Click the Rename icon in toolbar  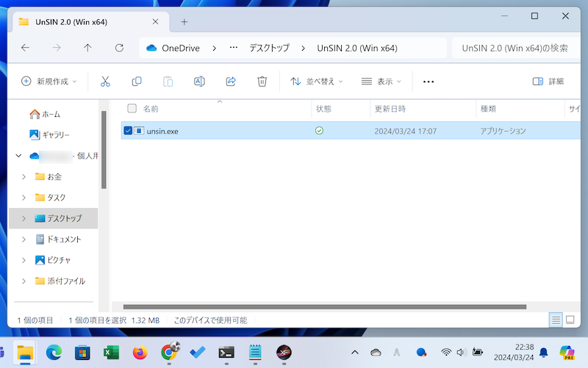(x=199, y=81)
